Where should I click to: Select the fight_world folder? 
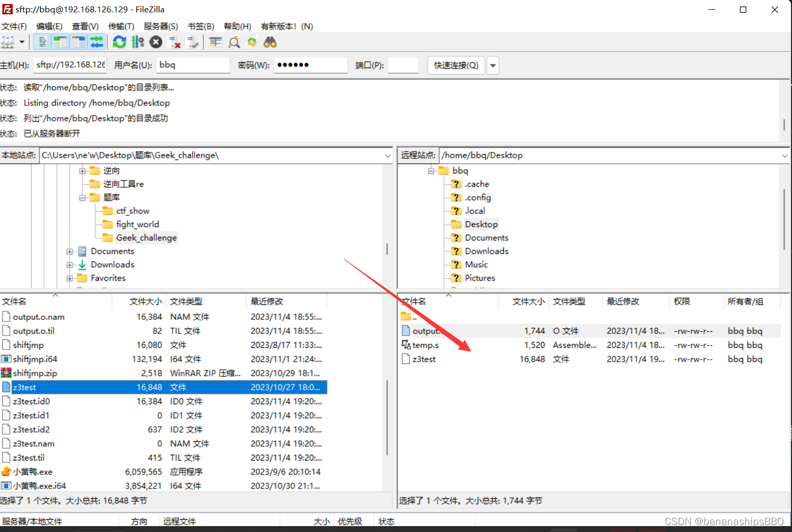click(x=138, y=224)
